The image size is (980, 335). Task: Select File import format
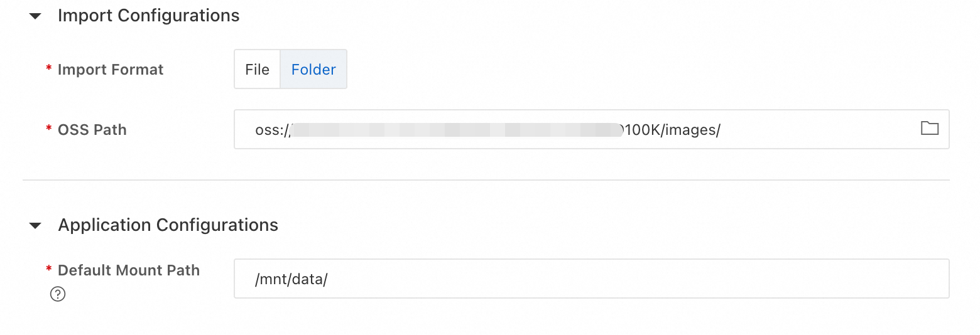point(257,70)
